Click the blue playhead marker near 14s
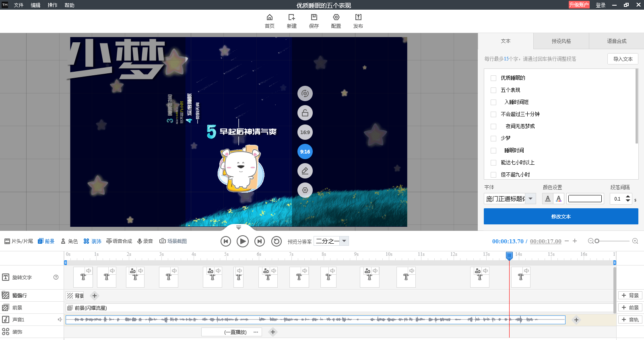The height and width of the screenshot is (340, 644). pyautogui.click(x=509, y=255)
